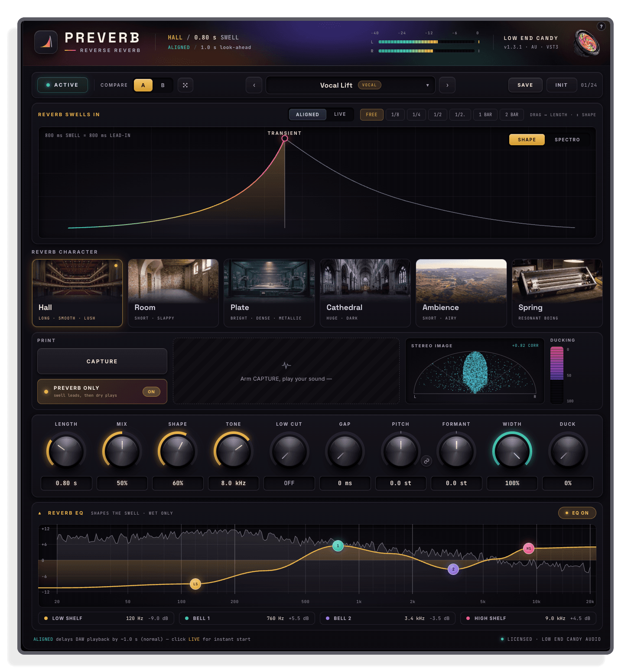The height and width of the screenshot is (672, 631).
Task: Click the waveform icon in capture area
Action: 286,365
